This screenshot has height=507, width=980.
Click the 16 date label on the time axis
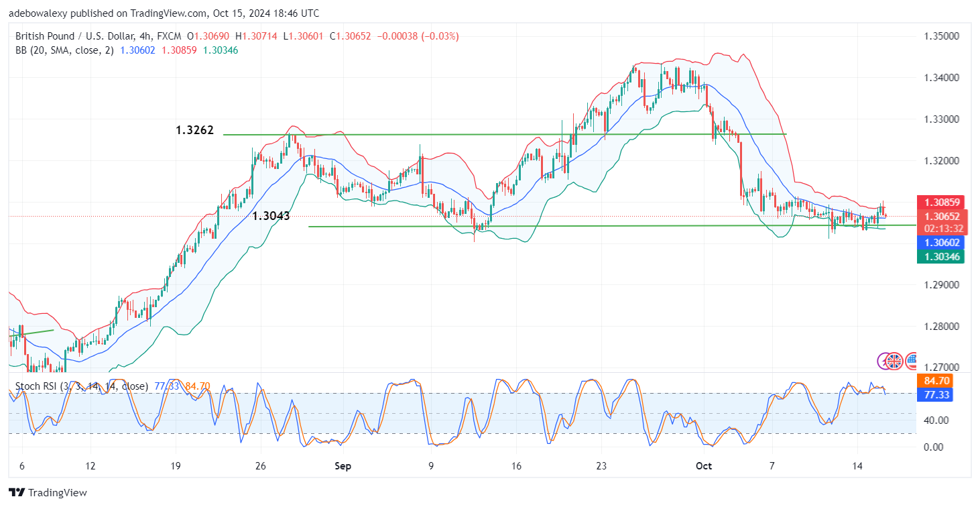coord(515,465)
